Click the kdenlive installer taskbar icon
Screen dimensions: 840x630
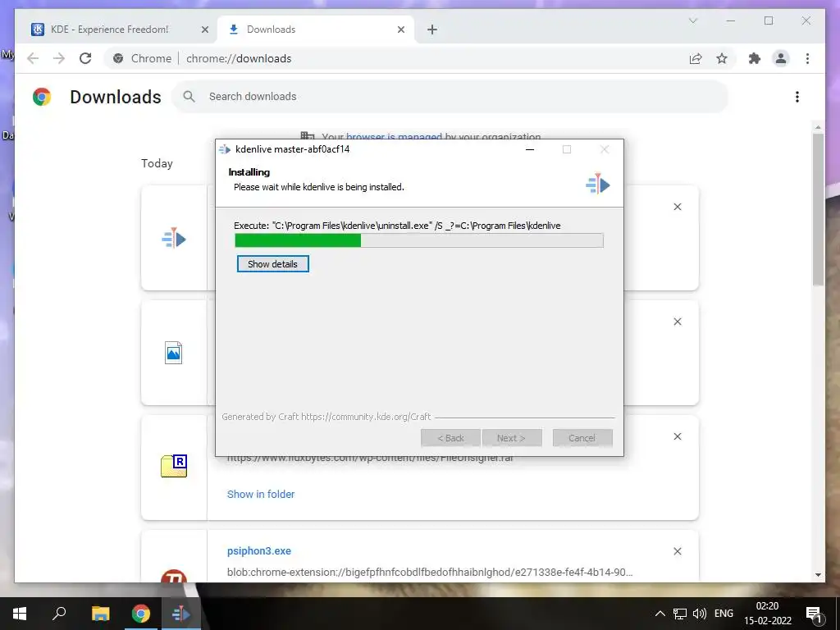coord(181,614)
